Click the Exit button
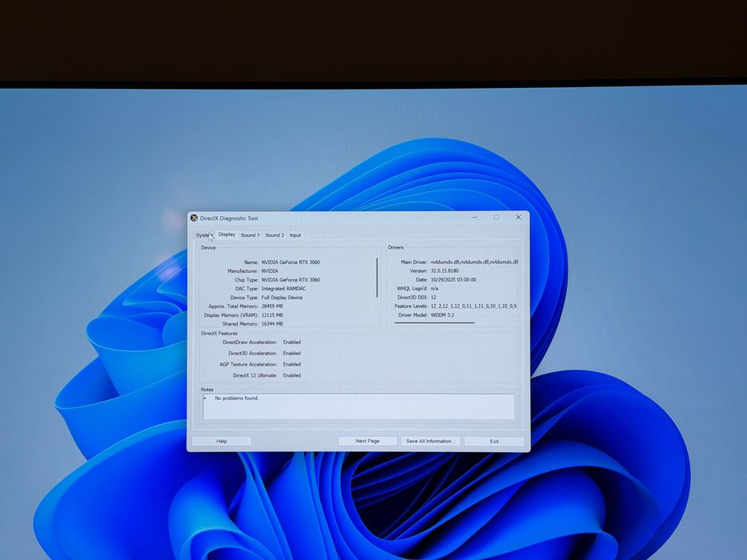The image size is (747, 560). click(x=494, y=442)
